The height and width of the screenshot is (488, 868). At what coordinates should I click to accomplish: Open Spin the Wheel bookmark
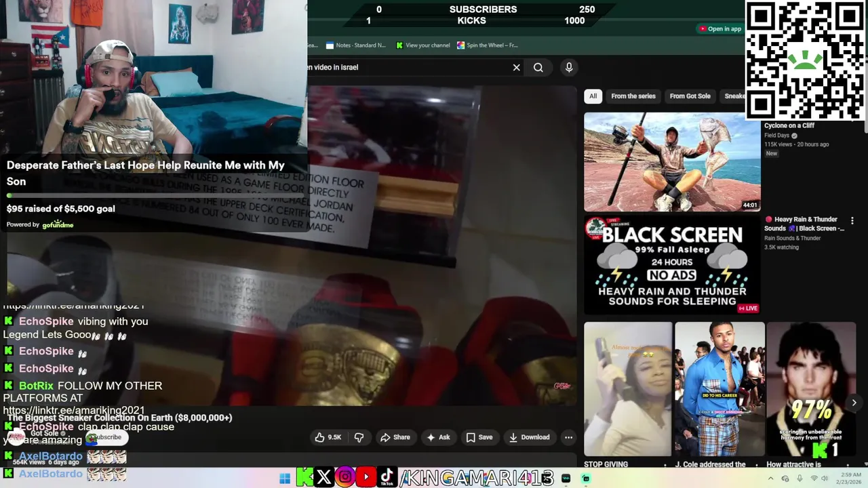point(487,45)
